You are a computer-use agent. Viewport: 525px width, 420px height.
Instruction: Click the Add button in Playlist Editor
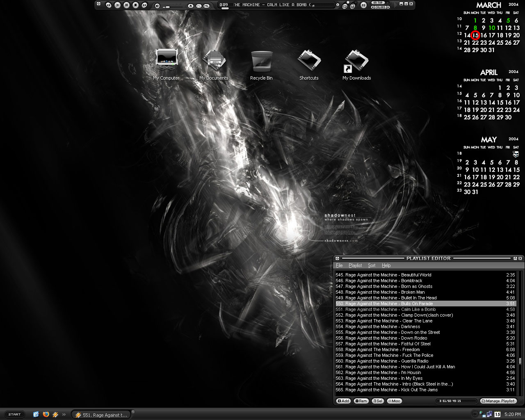pyautogui.click(x=343, y=401)
